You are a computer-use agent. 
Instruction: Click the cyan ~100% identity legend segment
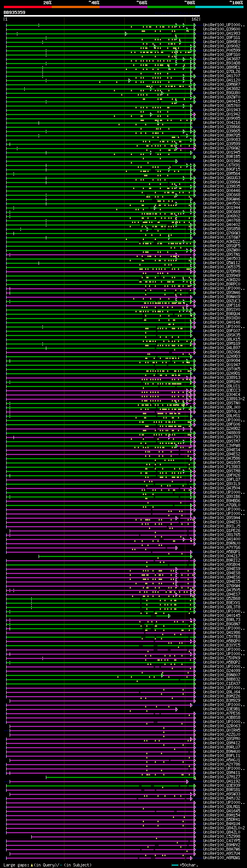point(219,7)
